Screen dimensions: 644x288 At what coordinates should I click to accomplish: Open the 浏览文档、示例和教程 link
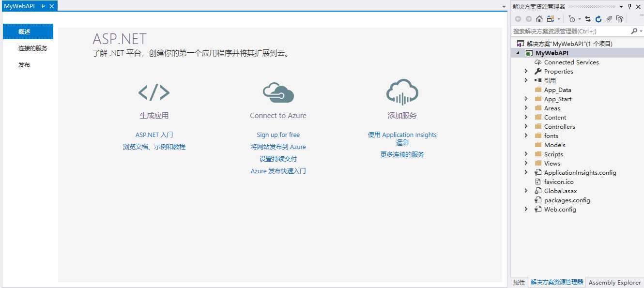point(154,147)
